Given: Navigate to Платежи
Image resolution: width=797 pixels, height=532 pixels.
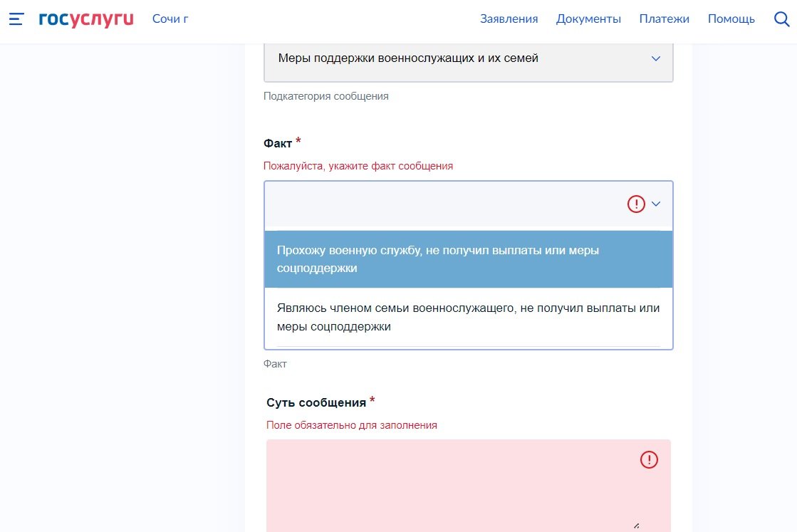Looking at the screenshot, I should click(x=664, y=19).
